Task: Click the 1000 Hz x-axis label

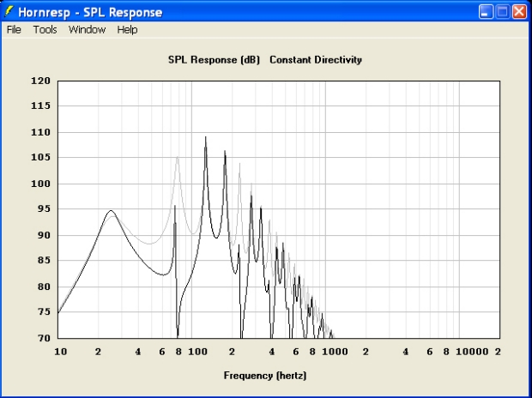Action: (335, 352)
